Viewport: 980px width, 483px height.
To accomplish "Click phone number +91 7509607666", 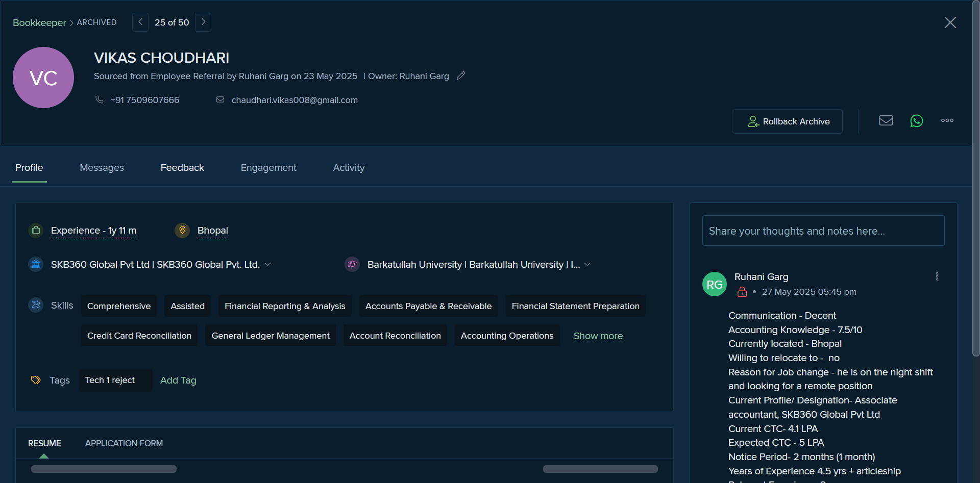I will pos(145,100).
